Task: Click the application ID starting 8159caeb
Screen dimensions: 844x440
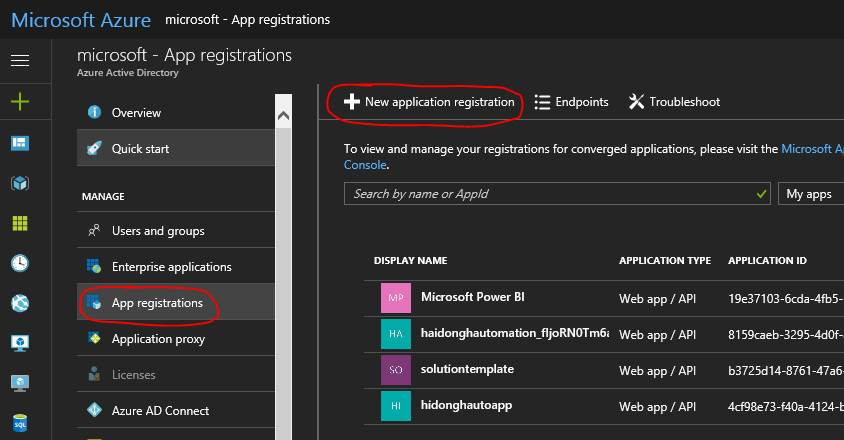Action: point(785,334)
